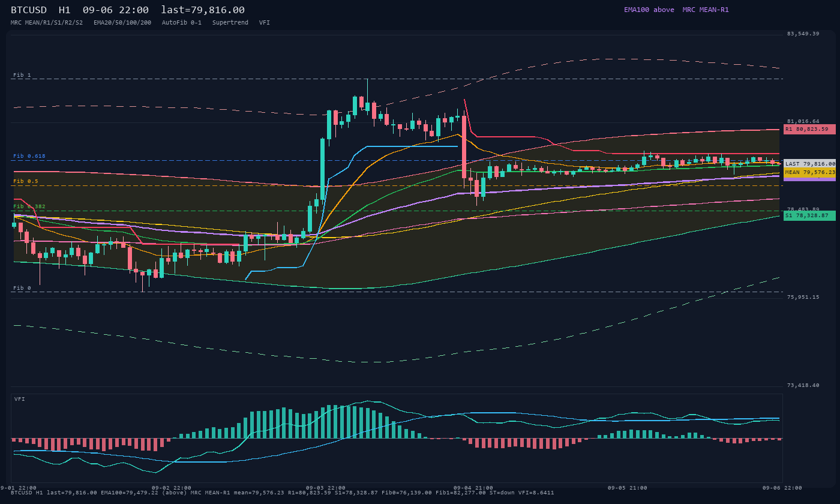Click the Fib 0.5 level label
This screenshot has height=504, width=840.
pyautogui.click(x=26, y=181)
